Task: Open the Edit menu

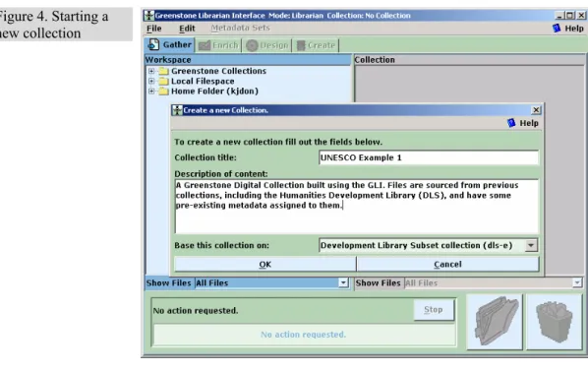Action: pos(187,29)
